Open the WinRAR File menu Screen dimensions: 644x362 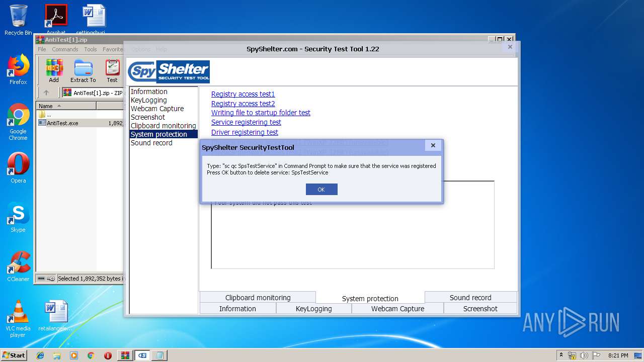pyautogui.click(x=42, y=49)
